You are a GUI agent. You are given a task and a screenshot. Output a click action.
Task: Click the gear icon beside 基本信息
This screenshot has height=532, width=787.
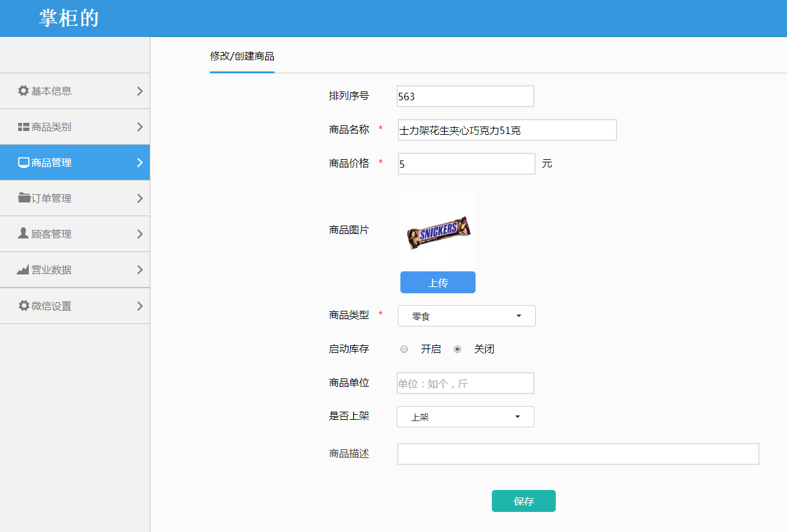(x=23, y=91)
